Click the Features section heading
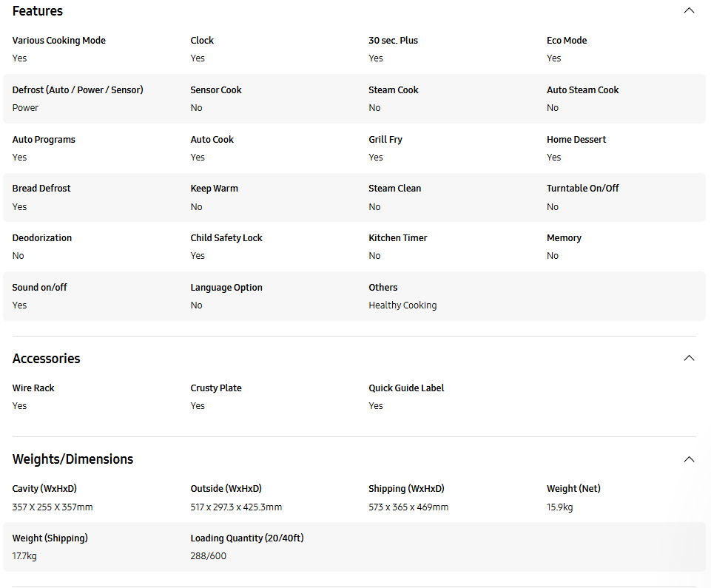Screen dimensions: 711x588 tap(38, 11)
